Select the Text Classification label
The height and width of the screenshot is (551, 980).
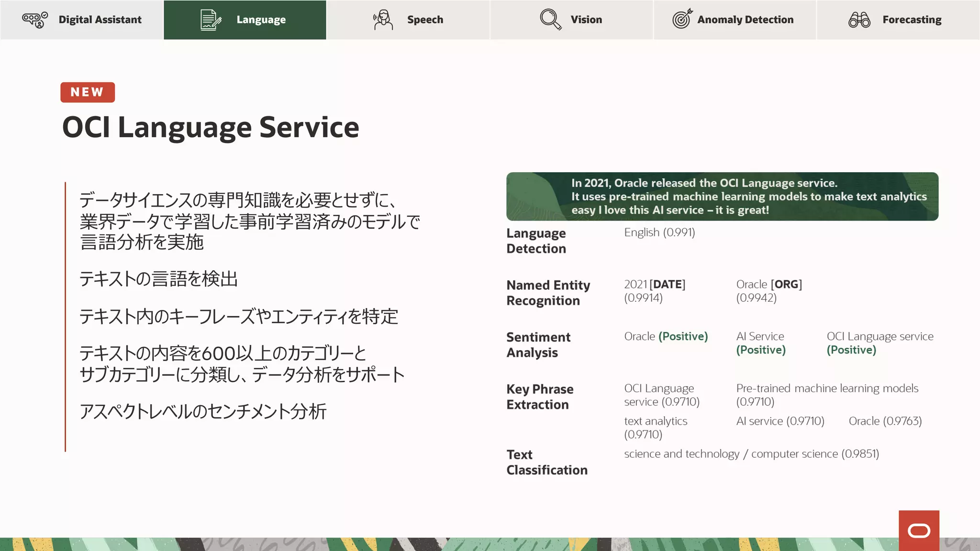[547, 463]
